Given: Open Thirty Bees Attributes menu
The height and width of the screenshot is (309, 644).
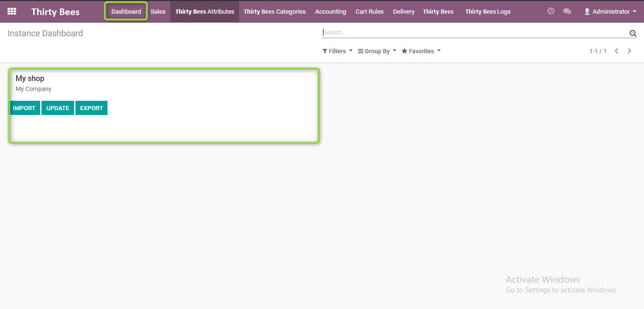Looking at the screenshot, I should click(205, 11).
